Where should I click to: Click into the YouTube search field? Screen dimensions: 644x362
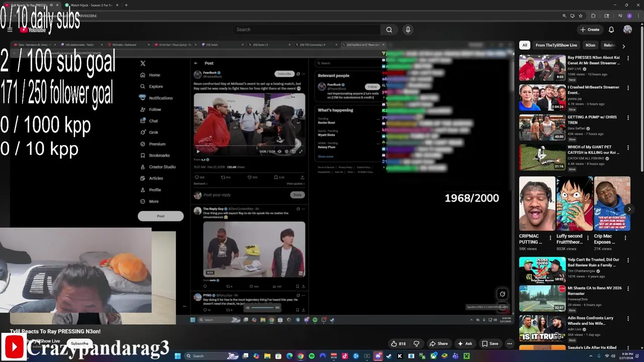[x=307, y=30]
